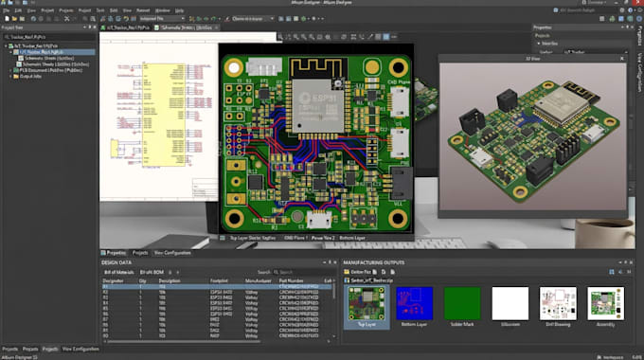Image resolution: width=644 pixels, height=360 pixels.
Task: Open the Project Tree panel options dropdown arrow
Action: pyautogui.click(x=84, y=27)
